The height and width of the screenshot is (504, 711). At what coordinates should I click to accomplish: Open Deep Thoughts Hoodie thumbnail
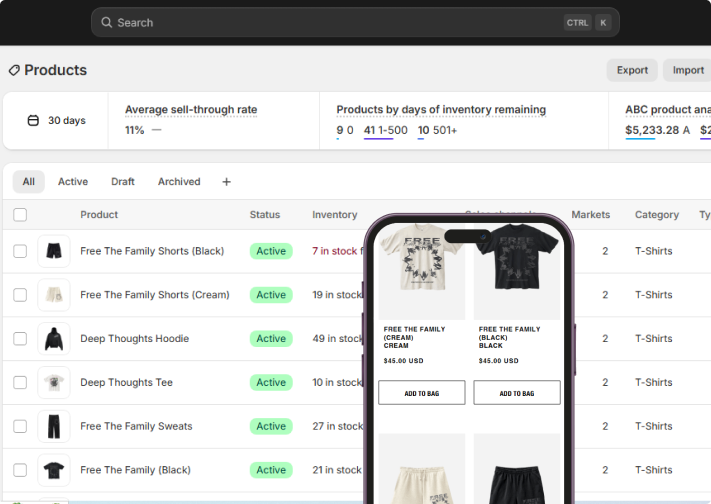(54, 339)
